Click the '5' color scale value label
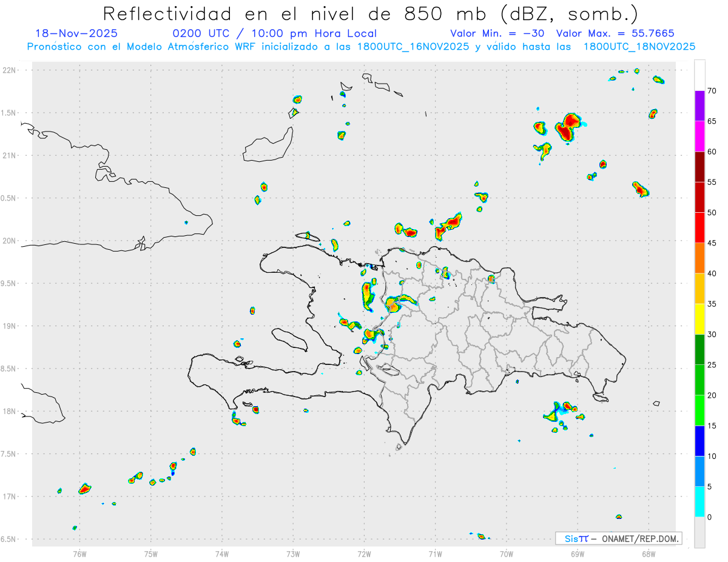This screenshot has height=562, width=728. point(710,486)
